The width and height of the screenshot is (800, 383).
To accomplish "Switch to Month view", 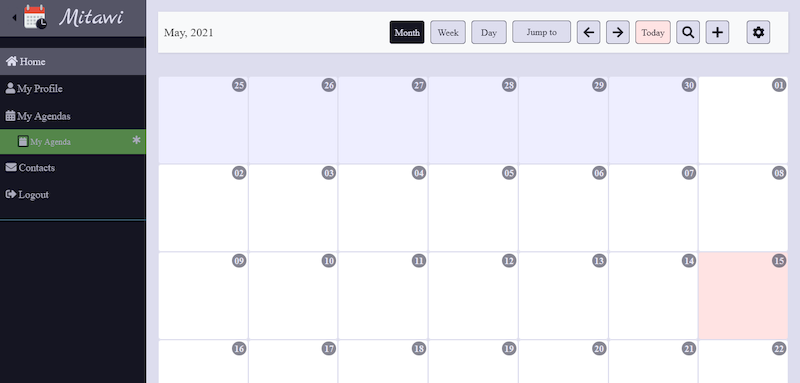I will coord(407,32).
